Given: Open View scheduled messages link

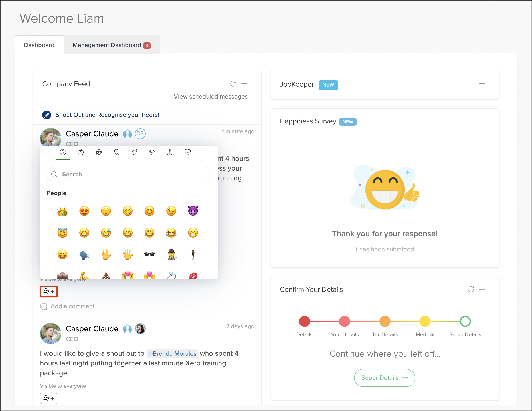Looking at the screenshot, I should point(210,97).
